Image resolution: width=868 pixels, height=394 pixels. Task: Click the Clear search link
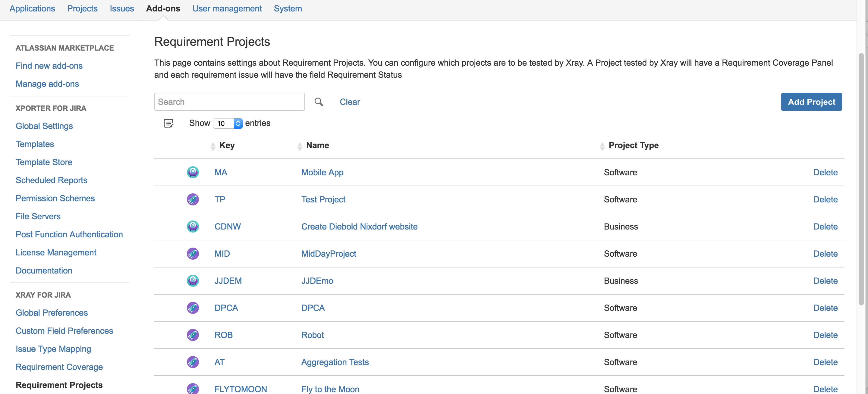pyautogui.click(x=350, y=102)
